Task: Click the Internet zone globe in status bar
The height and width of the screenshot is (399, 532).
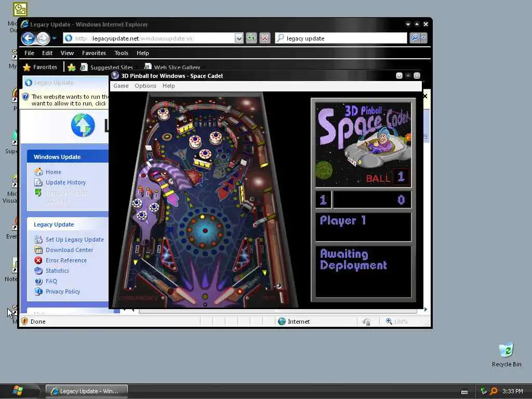Action: [282, 321]
